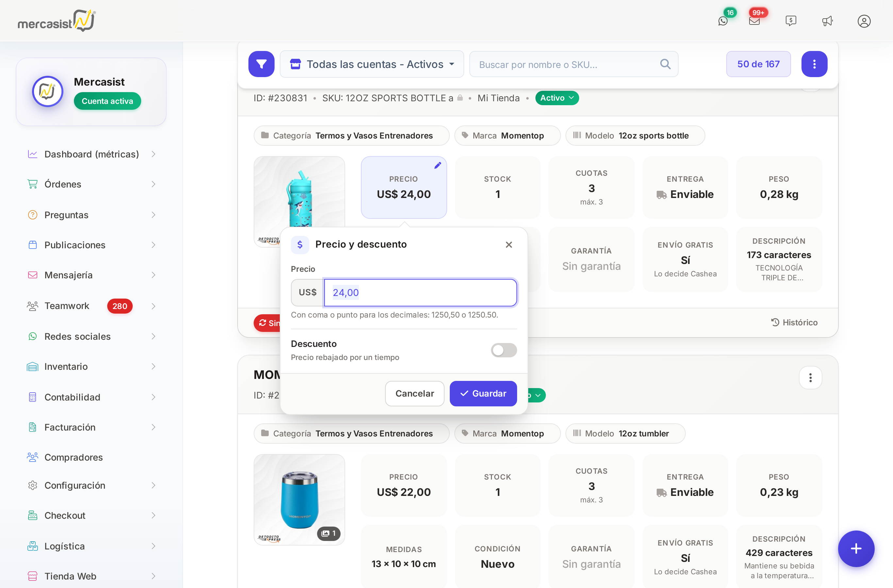Open Mensajería in the sidebar
Viewport: 893px width, 588px height.
[91, 275]
